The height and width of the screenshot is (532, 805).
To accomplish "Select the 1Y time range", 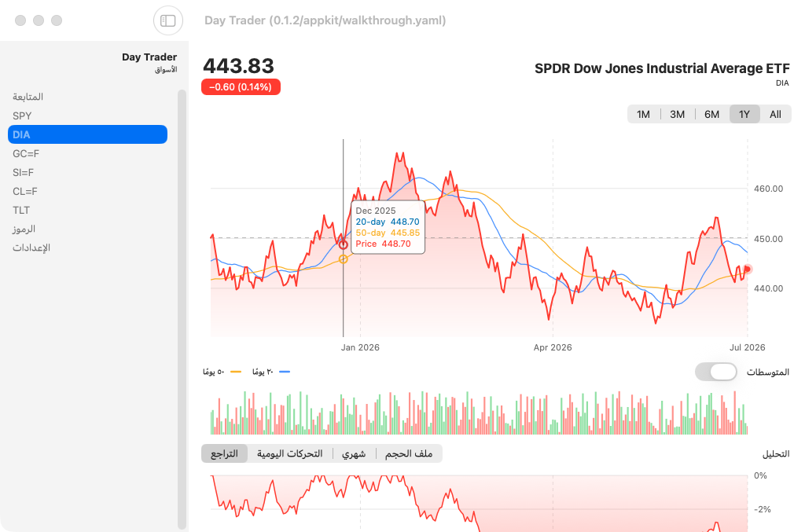I will (744, 115).
